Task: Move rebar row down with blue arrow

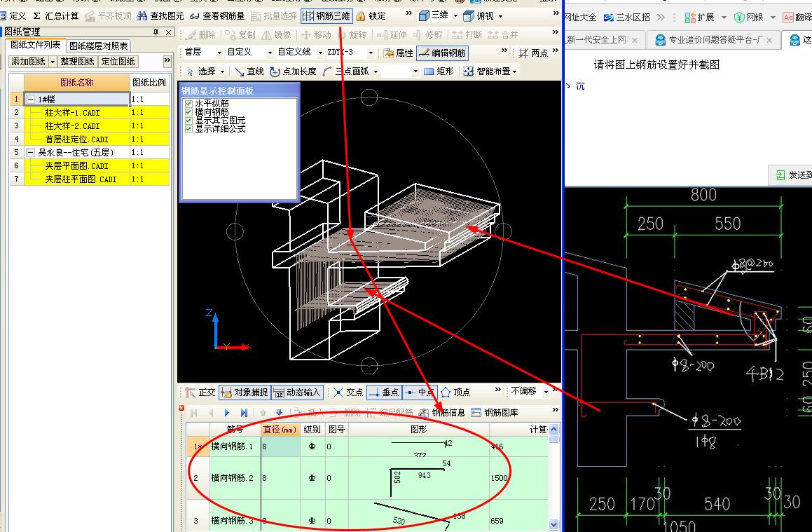Action: 279,413
